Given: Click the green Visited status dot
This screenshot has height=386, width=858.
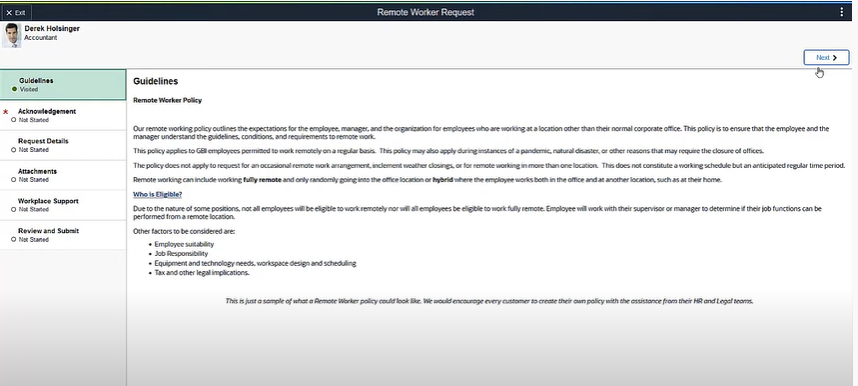Looking at the screenshot, I should [x=14, y=89].
